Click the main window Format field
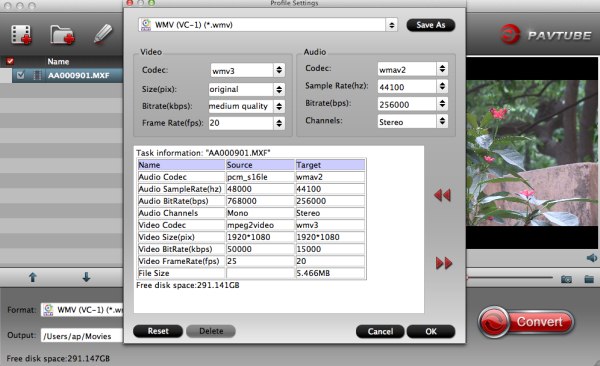Viewport: 600px width, 366px height. (x=82, y=310)
